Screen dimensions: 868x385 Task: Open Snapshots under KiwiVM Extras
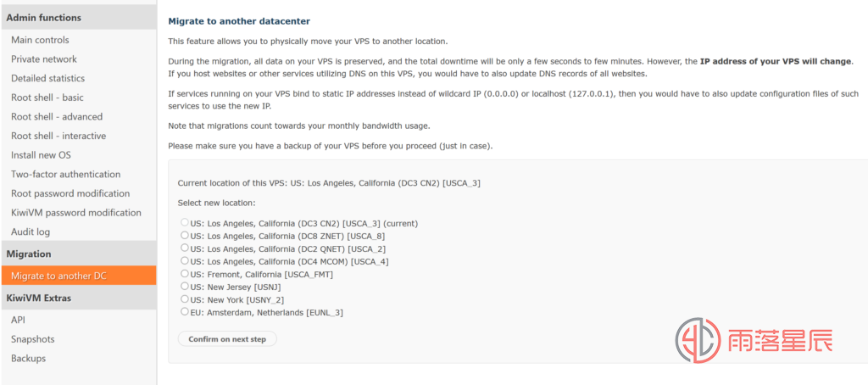[x=33, y=339]
